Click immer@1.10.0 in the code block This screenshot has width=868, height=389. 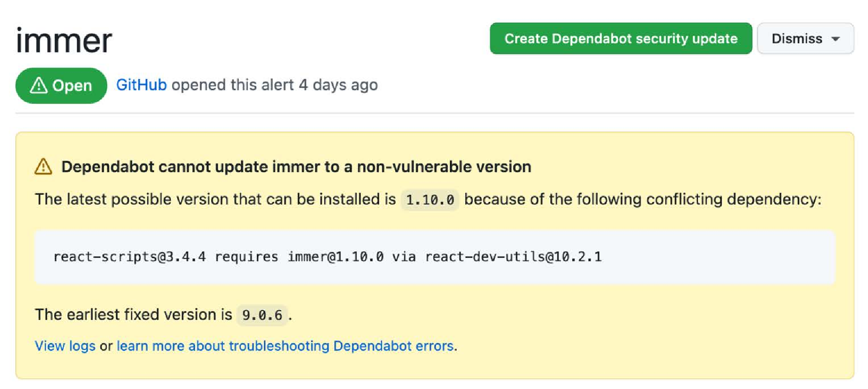[x=335, y=257]
